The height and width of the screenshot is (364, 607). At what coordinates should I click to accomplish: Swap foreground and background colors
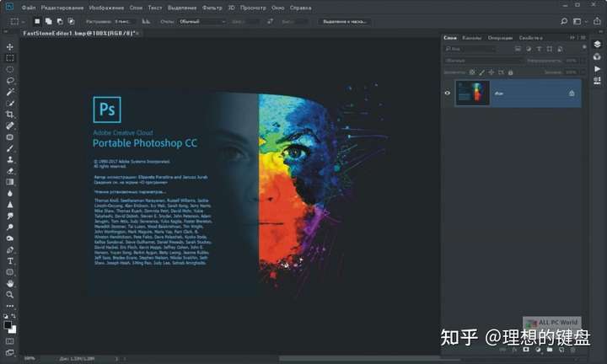coord(13,316)
